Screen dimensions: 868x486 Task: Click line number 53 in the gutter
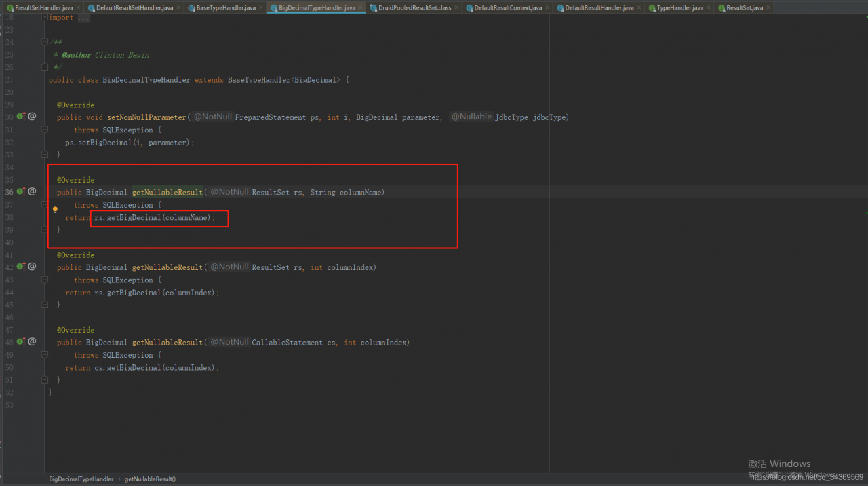point(9,405)
